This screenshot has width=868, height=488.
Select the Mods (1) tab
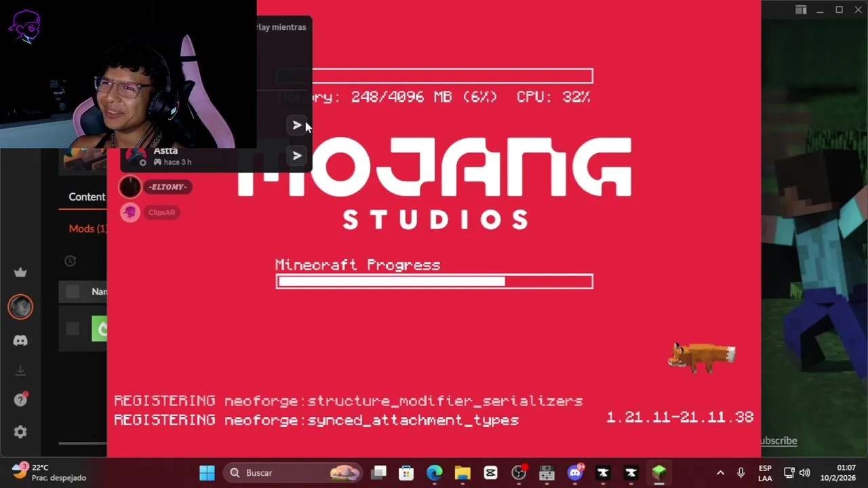click(87, 228)
